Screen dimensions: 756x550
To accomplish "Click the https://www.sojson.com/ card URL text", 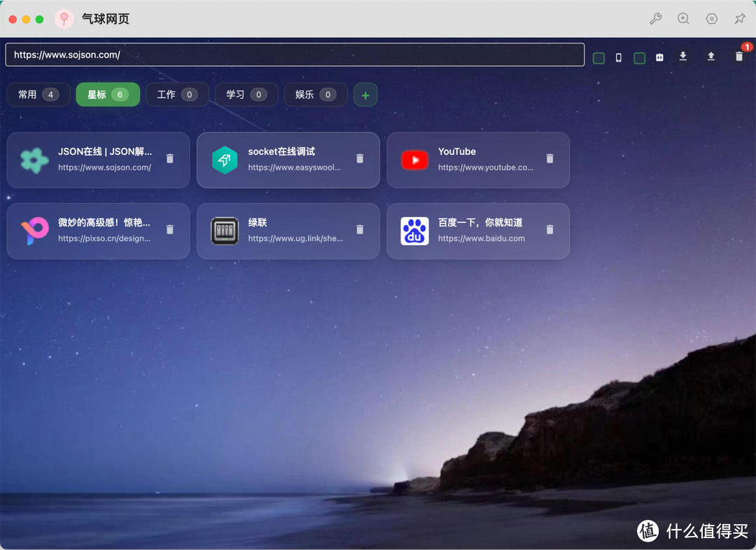I will [x=104, y=167].
